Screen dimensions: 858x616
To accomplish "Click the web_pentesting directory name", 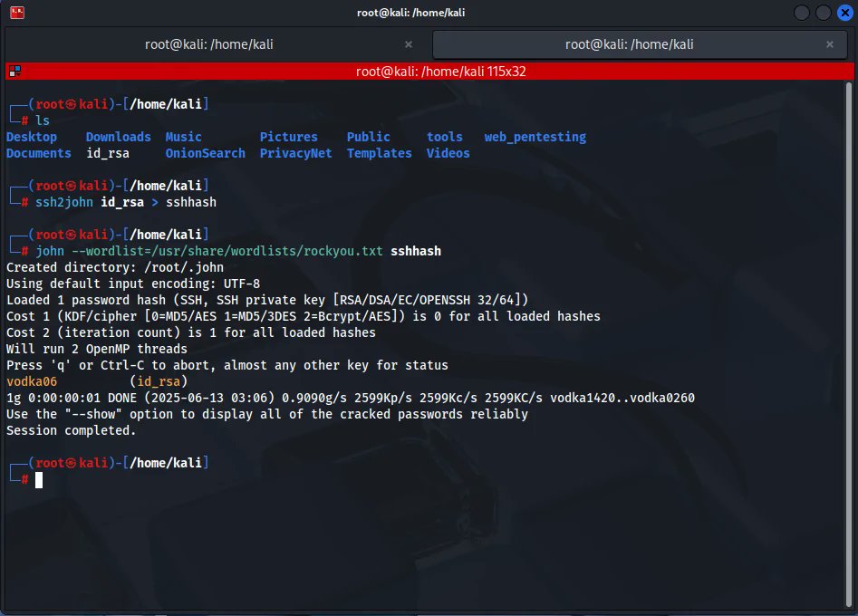I will tap(535, 137).
